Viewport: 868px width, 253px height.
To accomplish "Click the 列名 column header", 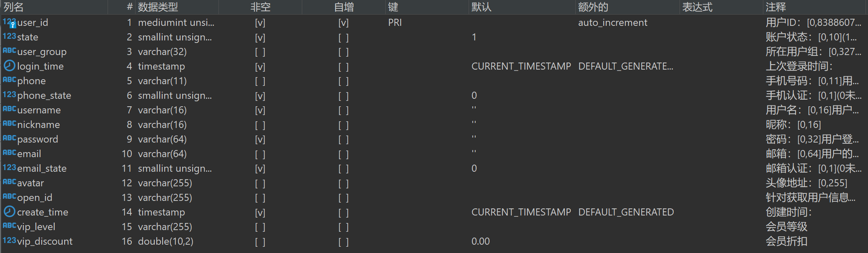I will 14,7.
